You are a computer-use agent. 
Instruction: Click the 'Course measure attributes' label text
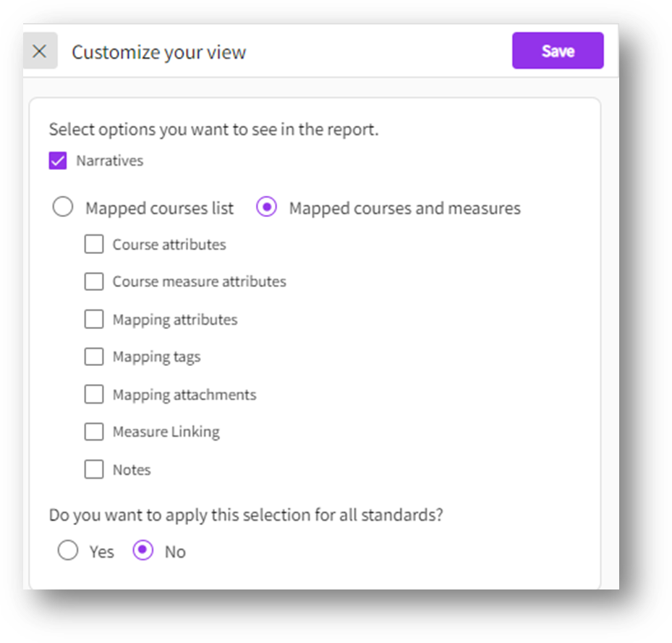point(199,281)
